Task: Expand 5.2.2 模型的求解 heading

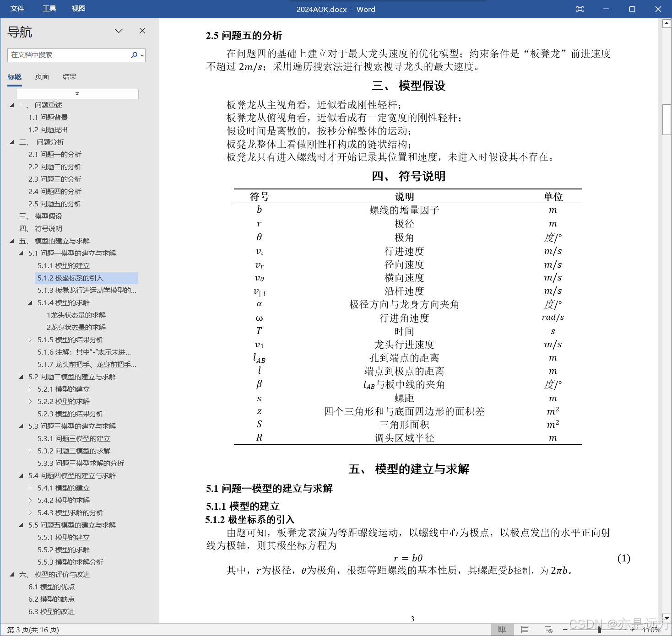Action: pyautogui.click(x=30, y=402)
